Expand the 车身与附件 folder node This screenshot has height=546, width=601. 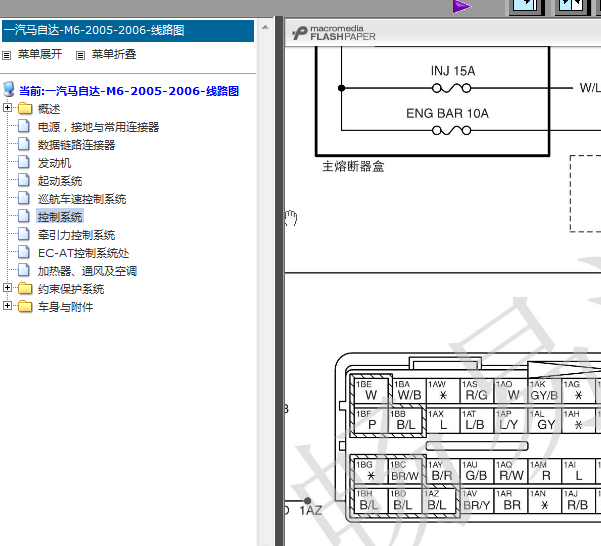pos(7,305)
